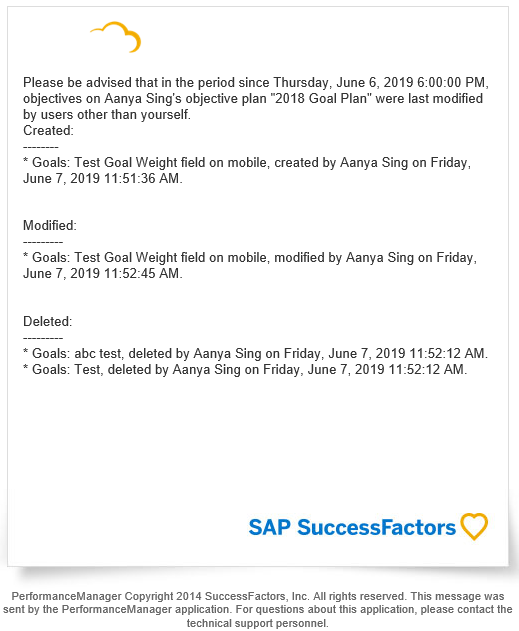Click the deleted "Goals: Test" entry line

[245, 370]
